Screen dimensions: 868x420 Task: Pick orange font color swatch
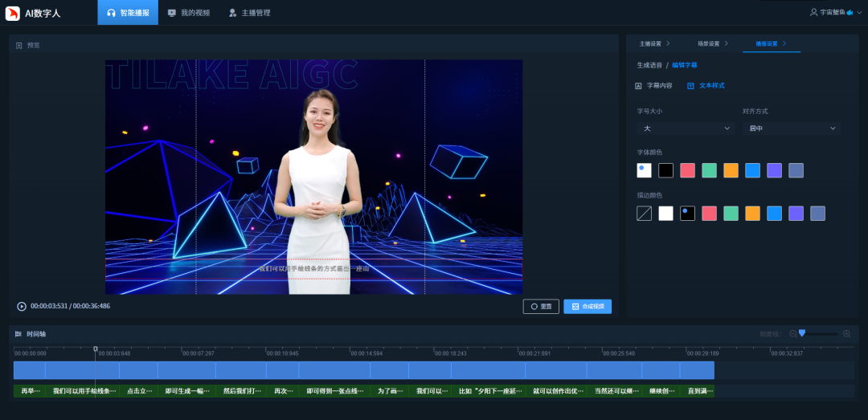731,170
